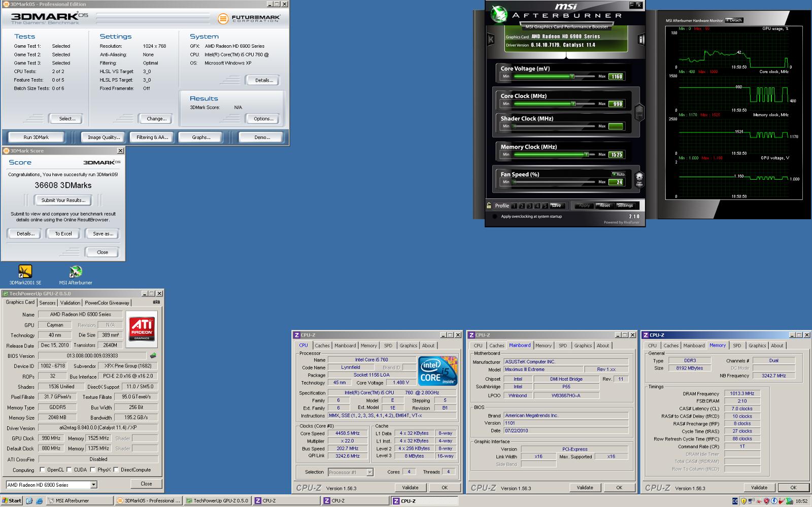Click the Core Voltage slider handle in Afterburner
The width and height of the screenshot is (812, 507).
click(x=572, y=76)
